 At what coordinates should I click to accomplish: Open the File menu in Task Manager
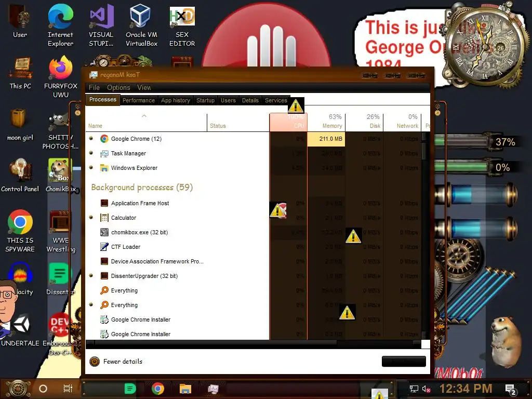[94, 87]
